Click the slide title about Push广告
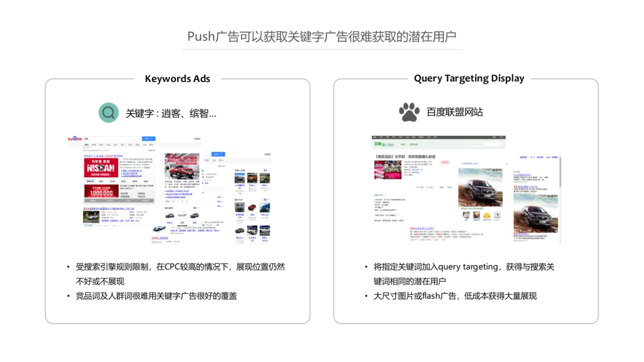 (x=322, y=36)
